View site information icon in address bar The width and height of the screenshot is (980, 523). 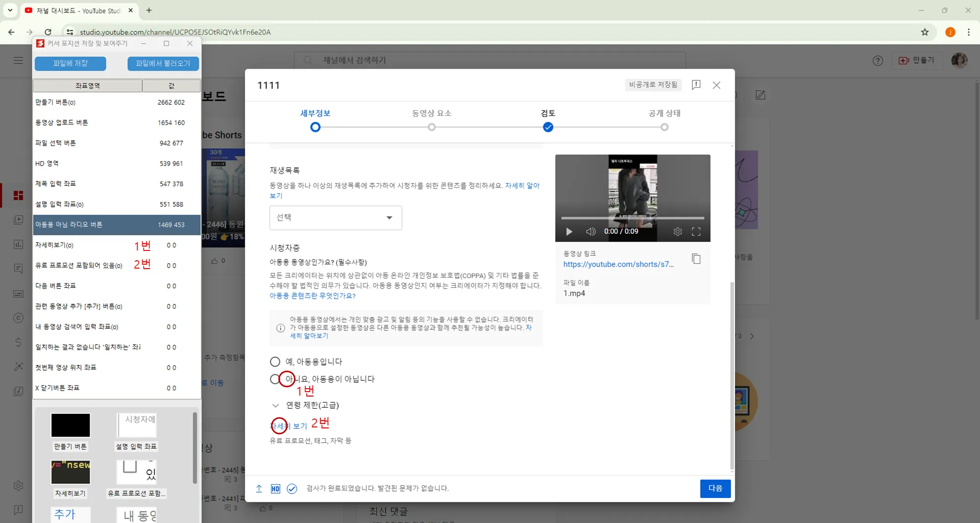(70, 32)
